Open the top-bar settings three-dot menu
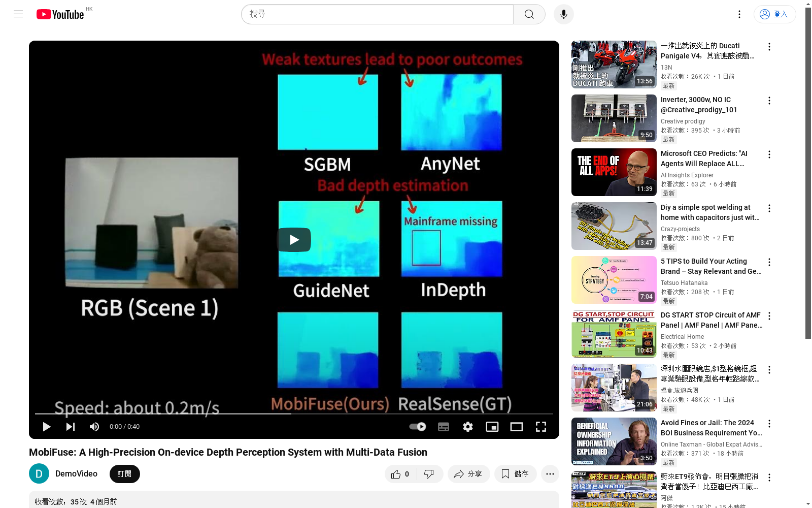The image size is (812, 508). point(739,14)
